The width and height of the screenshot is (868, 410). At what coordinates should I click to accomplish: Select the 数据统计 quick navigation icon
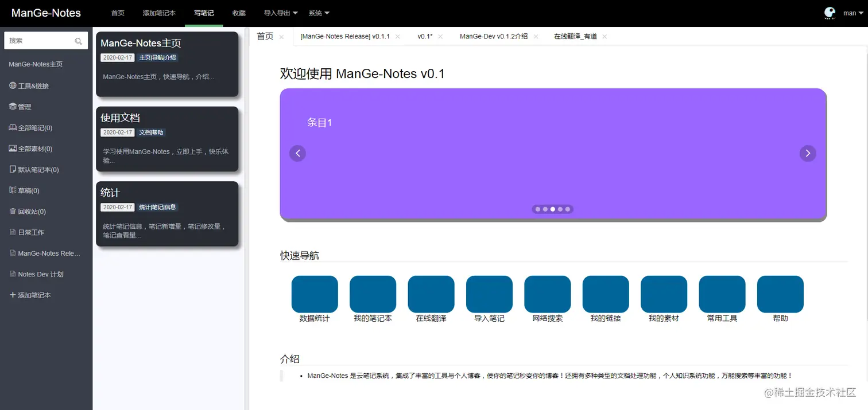click(315, 294)
